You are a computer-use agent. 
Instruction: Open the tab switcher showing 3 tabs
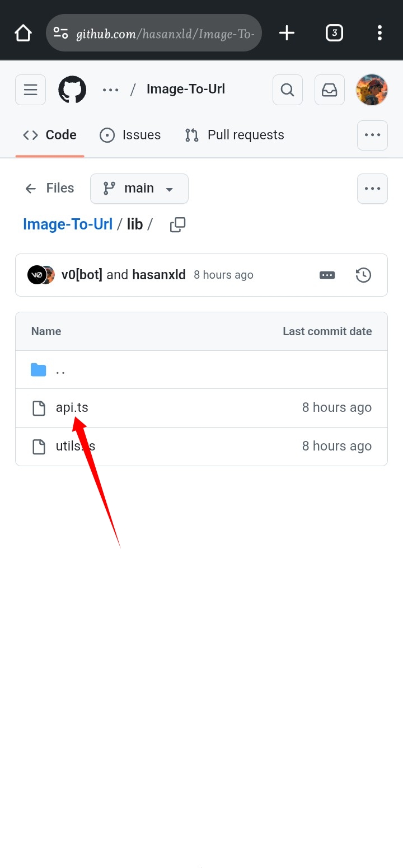[334, 33]
